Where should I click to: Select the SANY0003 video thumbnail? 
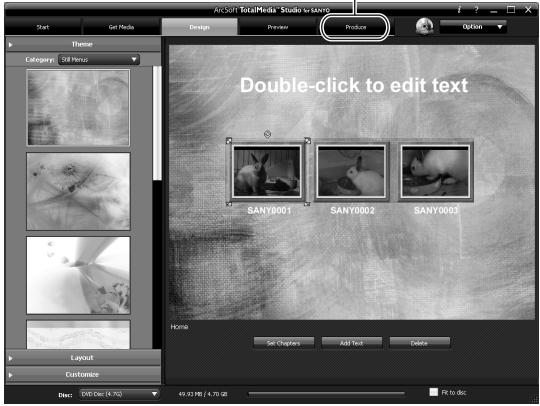click(x=435, y=171)
